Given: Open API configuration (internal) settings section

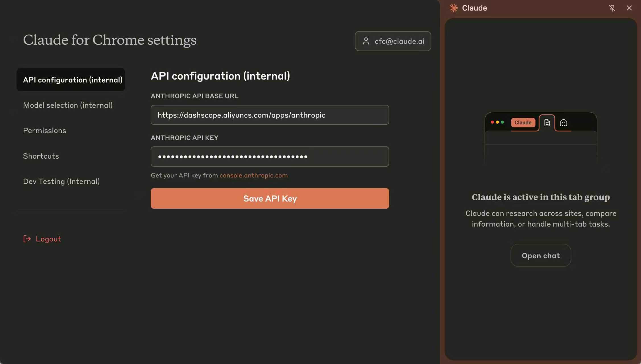Looking at the screenshot, I should [x=71, y=80].
